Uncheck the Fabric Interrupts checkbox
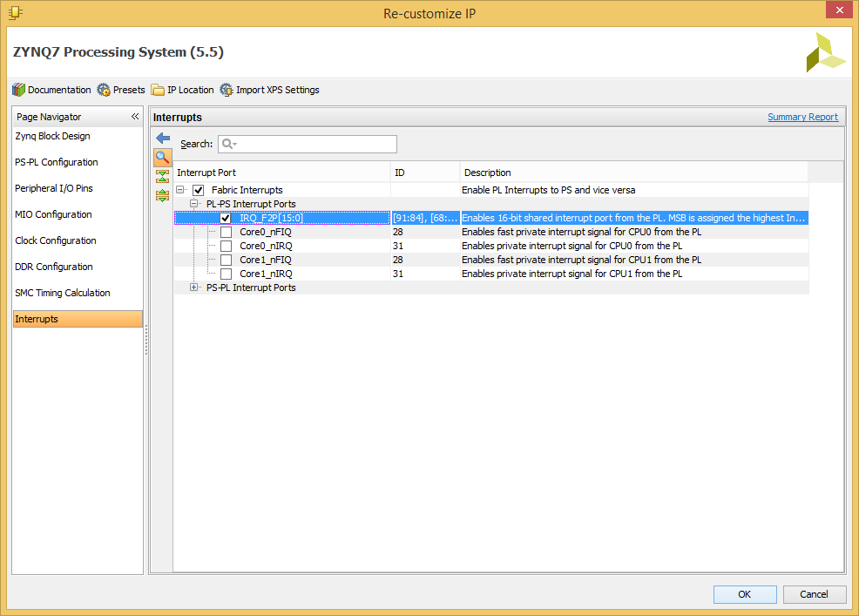 (x=199, y=190)
